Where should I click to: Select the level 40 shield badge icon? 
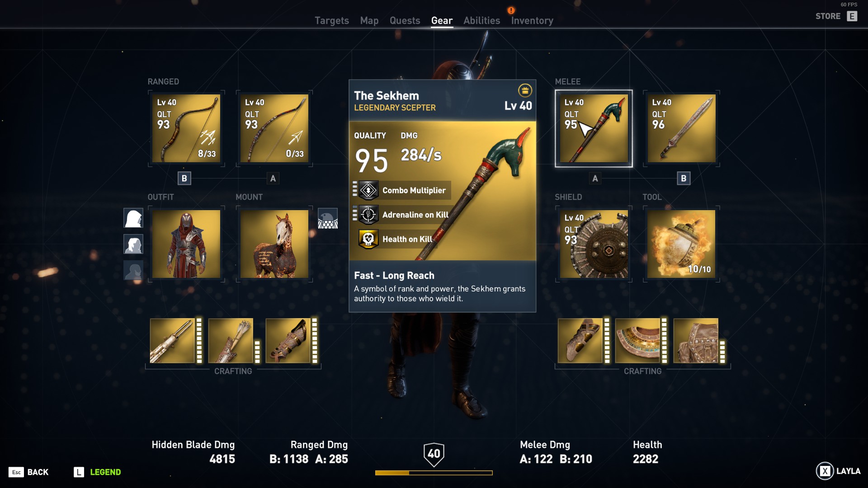coord(434,454)
